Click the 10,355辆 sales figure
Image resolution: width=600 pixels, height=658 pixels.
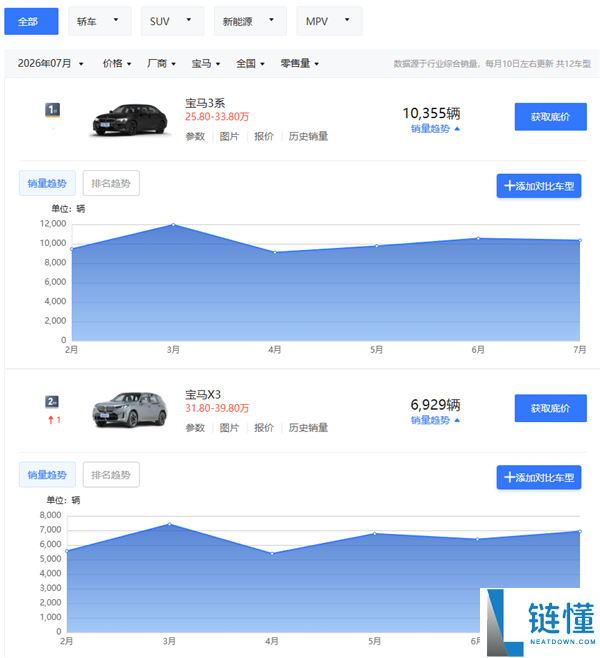[431, 113]
